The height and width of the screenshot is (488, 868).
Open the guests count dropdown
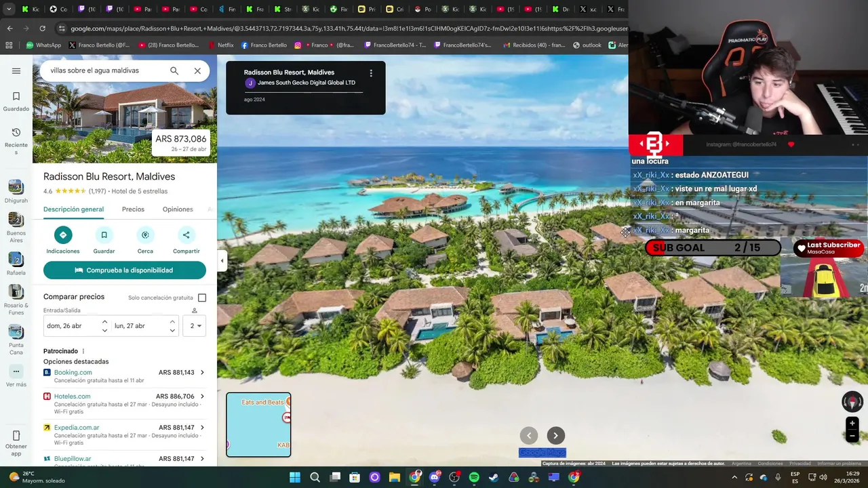[195, 326]
